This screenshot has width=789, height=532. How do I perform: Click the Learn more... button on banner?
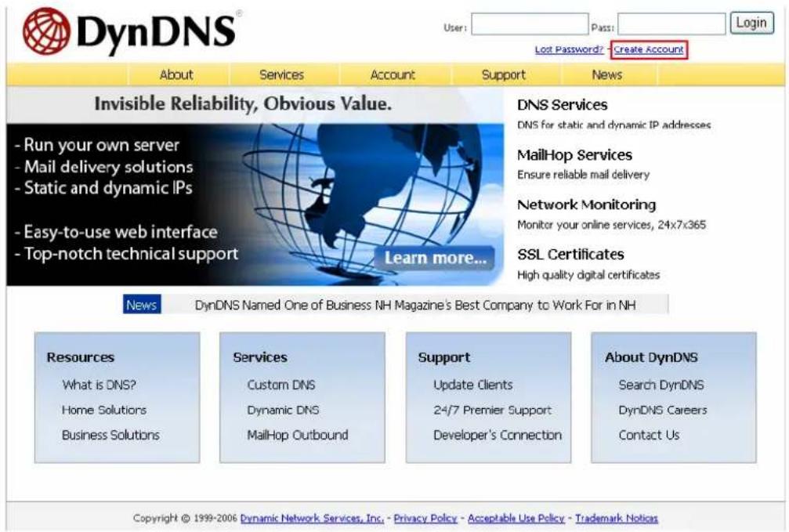pyautogui.click(x=435, y=258)
